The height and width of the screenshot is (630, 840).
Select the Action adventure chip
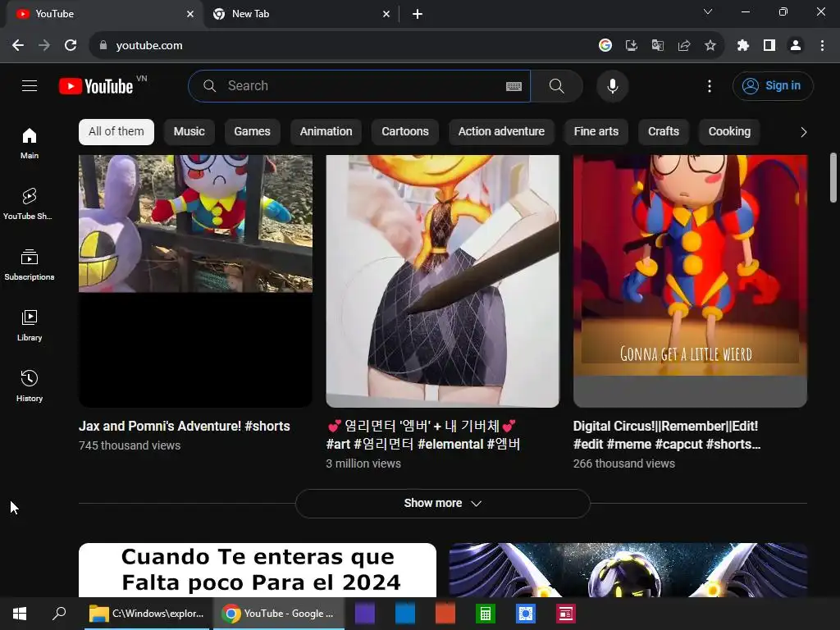501,132
